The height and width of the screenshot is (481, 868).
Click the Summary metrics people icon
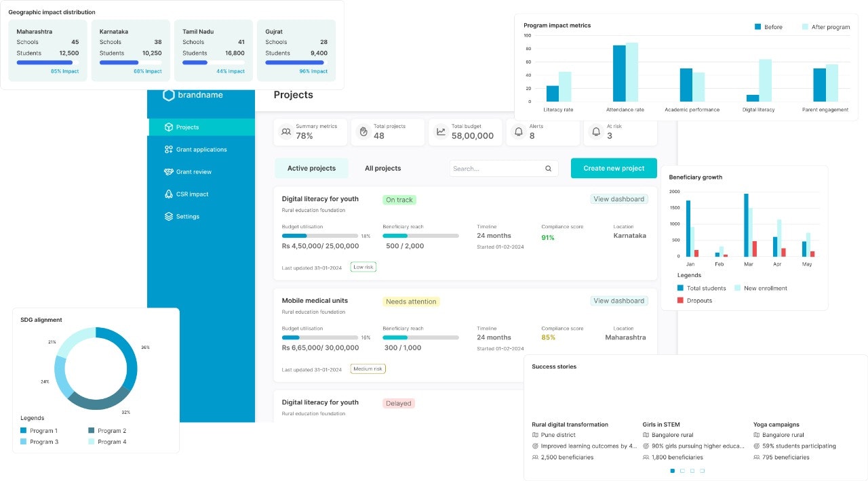[286, 131]
